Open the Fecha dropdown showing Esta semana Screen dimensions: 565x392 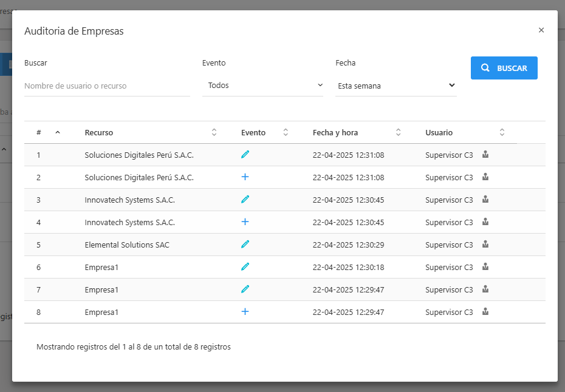396,86
